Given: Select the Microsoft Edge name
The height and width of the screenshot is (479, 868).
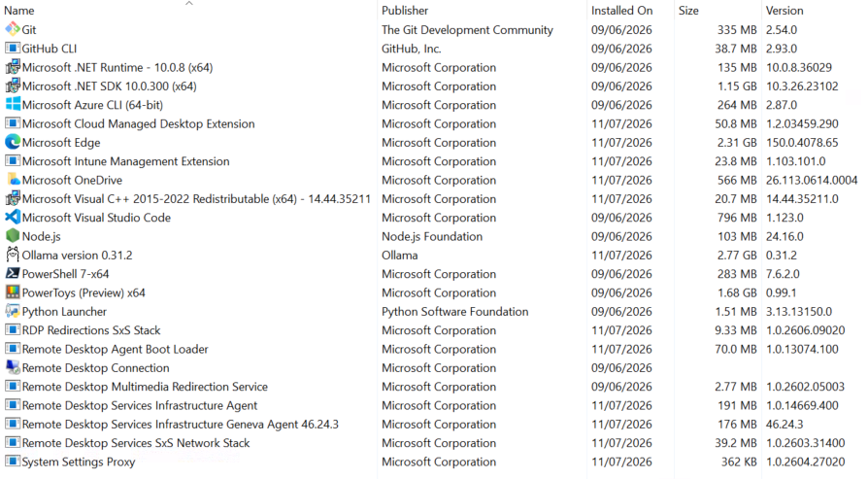Looking at the screenshot, I should (61, 143).
